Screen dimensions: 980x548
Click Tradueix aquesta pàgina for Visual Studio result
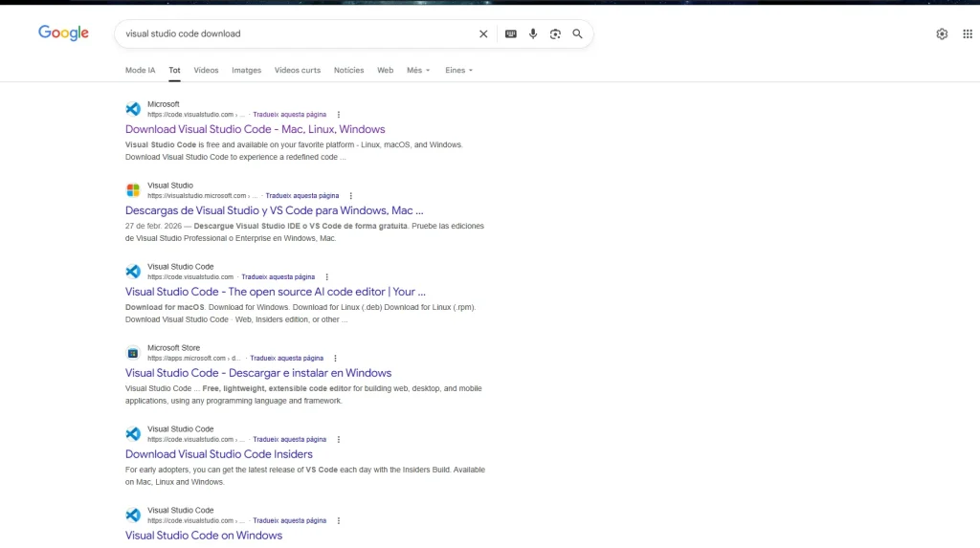pyautogui.click(x=301, y=196)
